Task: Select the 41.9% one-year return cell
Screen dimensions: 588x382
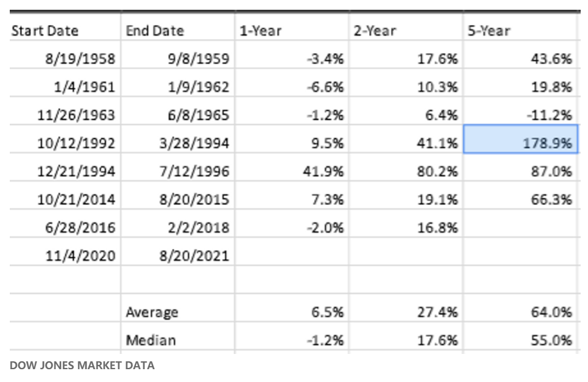Action: click(x=323, y=171)
